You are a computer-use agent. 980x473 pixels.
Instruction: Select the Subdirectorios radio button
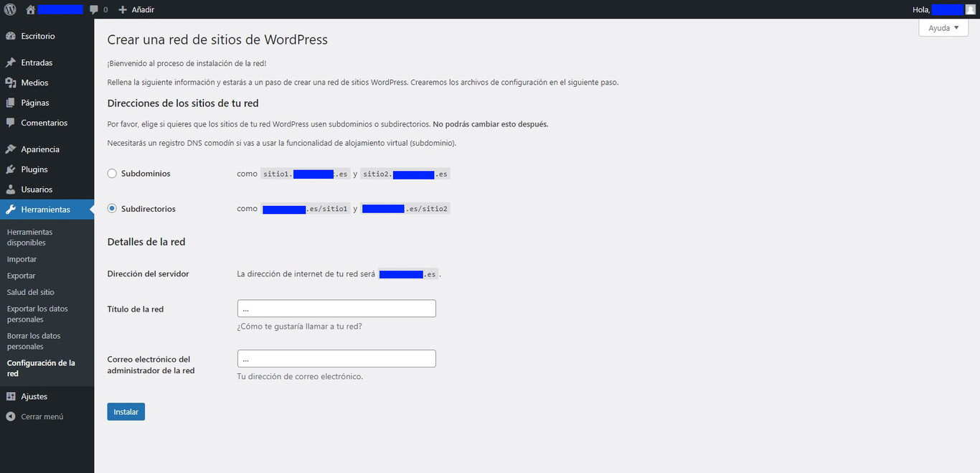[x=112, y=209]
